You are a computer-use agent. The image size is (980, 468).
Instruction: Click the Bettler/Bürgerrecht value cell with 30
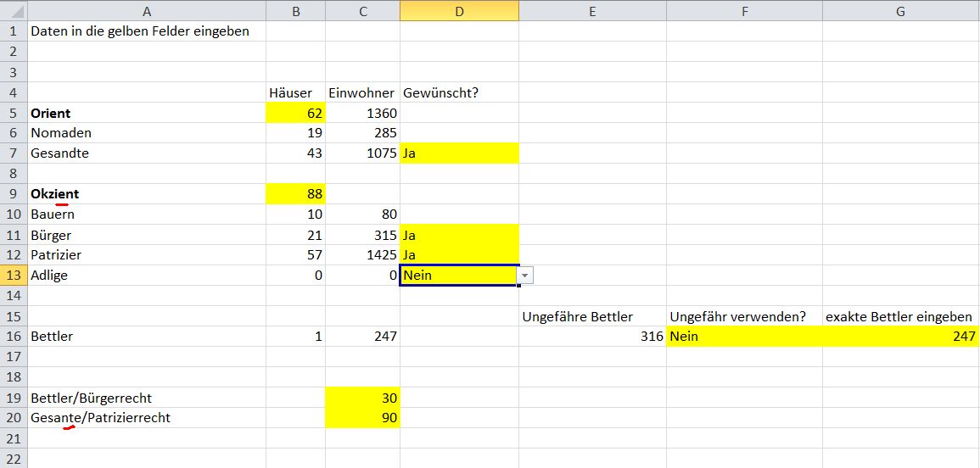[x=362, y=398]
